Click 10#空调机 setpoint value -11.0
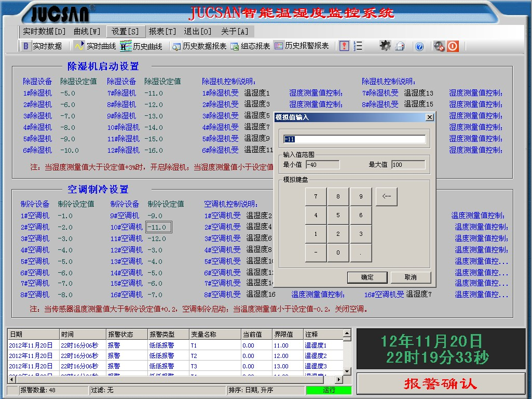The height and width of the screenshot is (399, 532). (x=158, y=227)
